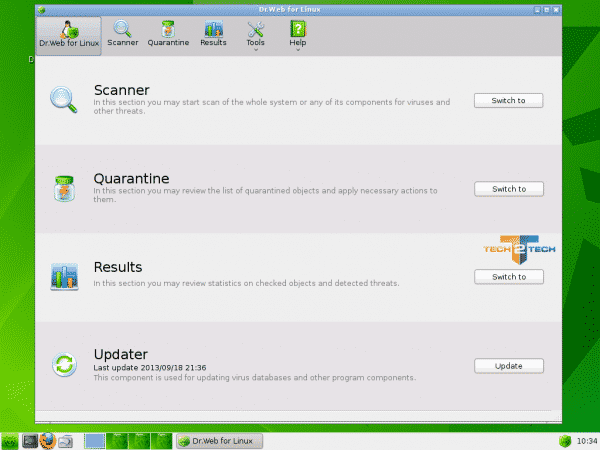Maximize the Dr.Web for Linux window
This screenshot has width=600, height=450.
coord(546,10)
